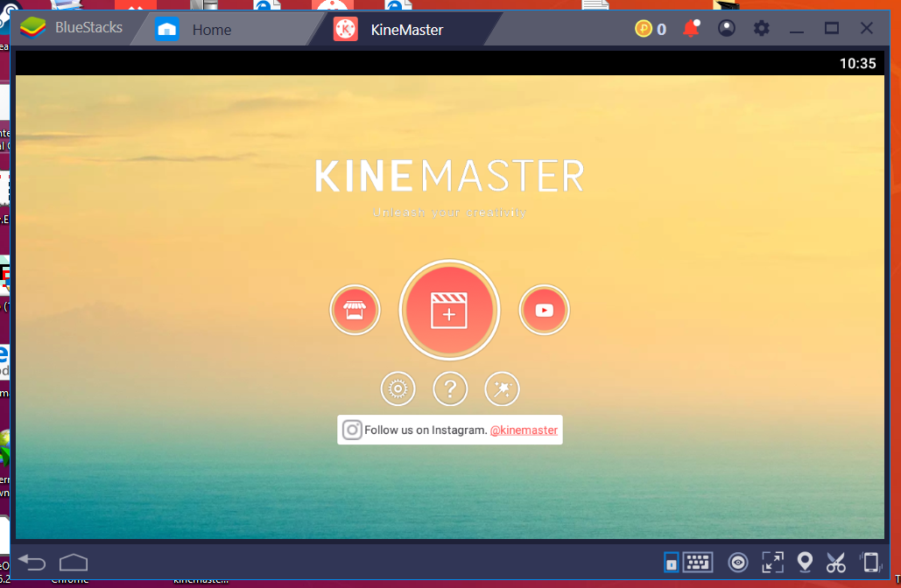Launch the Project Assistant magic wand
Image resolution: width=901 pixels, height=588 pixels.
(x=503, y=388)
